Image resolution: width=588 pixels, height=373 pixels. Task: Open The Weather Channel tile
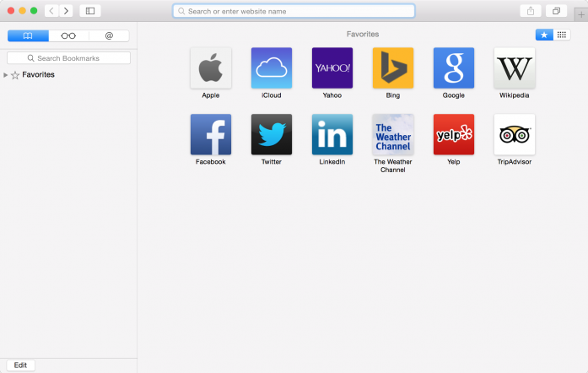point(393,134)
